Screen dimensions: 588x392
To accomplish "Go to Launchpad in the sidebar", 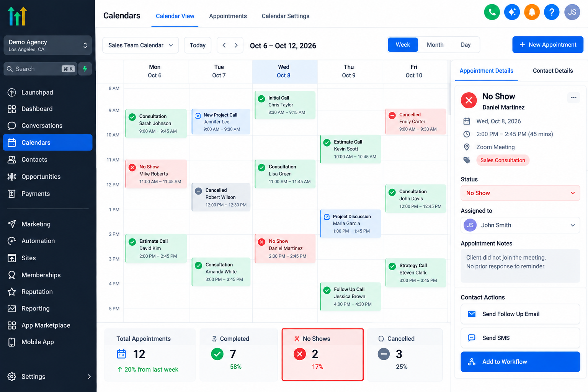I will pos(47,92).
